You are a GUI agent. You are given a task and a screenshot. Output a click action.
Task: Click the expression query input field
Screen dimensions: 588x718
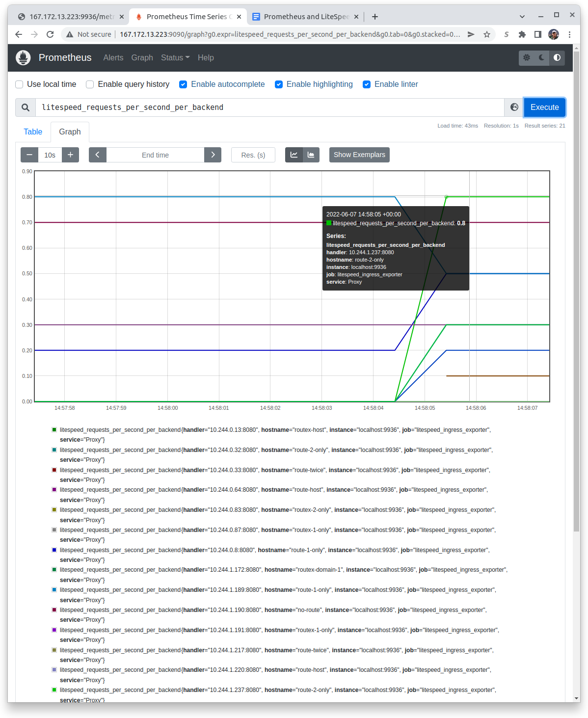(270, 107)
